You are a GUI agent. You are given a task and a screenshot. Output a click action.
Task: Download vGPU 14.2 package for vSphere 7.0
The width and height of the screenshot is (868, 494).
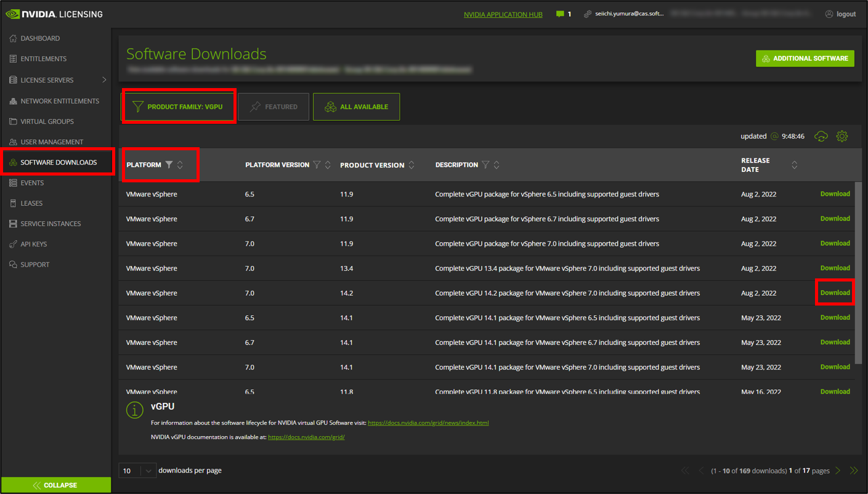[835, 293]
